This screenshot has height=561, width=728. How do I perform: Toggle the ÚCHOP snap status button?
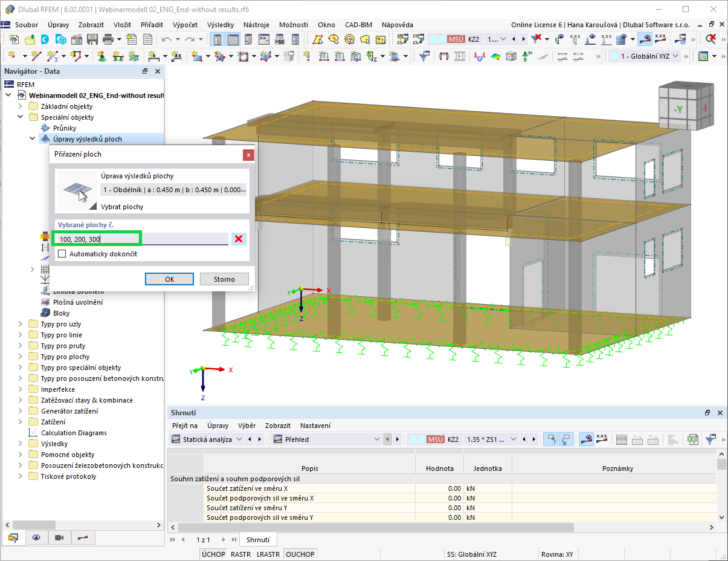point(213,554)
